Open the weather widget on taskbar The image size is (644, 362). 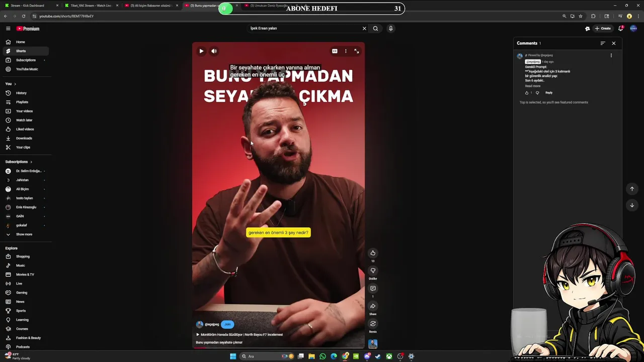18,356
